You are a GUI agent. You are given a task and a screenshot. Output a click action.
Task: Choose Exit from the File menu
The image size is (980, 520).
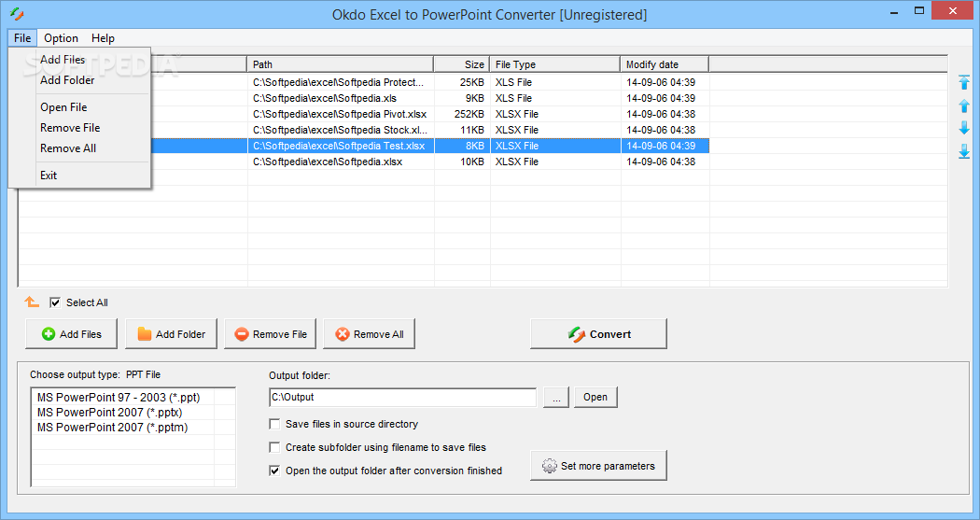pyautogui.click(x=49, y=175)
